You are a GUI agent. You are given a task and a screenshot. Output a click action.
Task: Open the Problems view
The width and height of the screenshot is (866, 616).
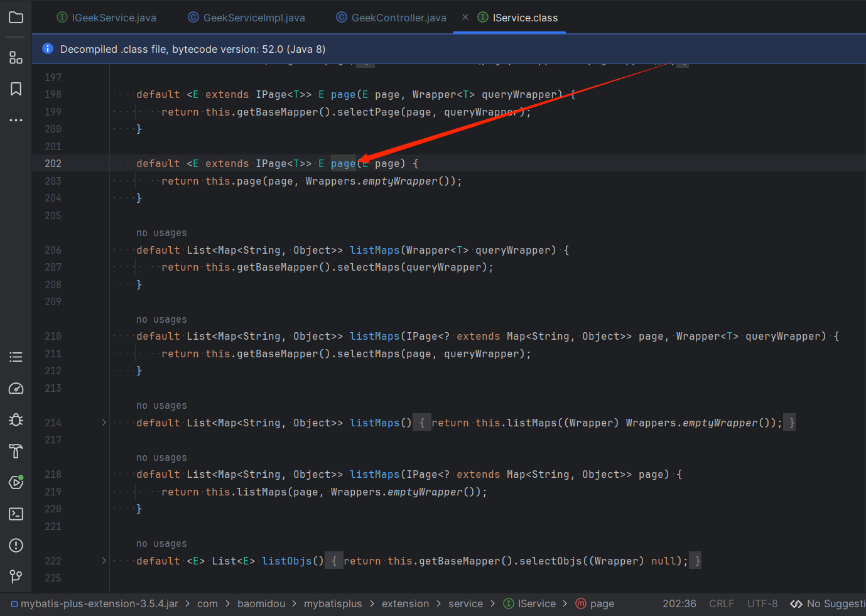(x=16, y=545)
